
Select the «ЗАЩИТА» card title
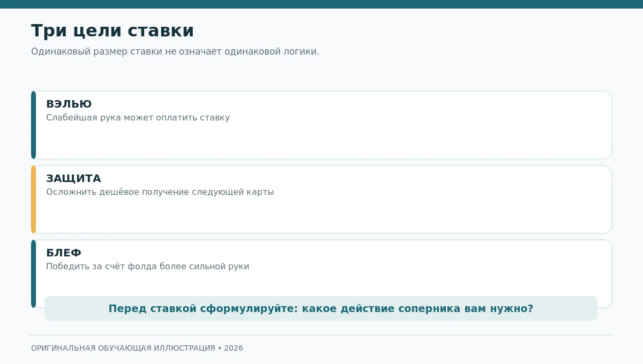coord(73,179)
